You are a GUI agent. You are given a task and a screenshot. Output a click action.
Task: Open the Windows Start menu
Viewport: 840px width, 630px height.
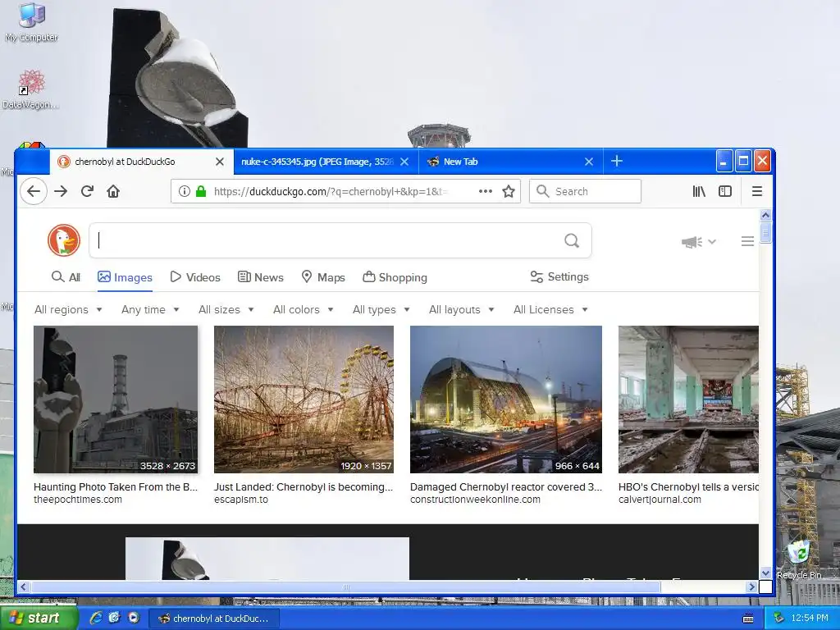(x=38, y=619)
